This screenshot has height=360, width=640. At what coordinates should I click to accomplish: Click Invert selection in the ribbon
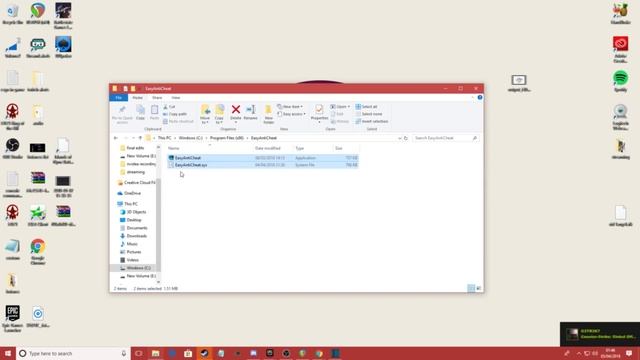(372, 122)
